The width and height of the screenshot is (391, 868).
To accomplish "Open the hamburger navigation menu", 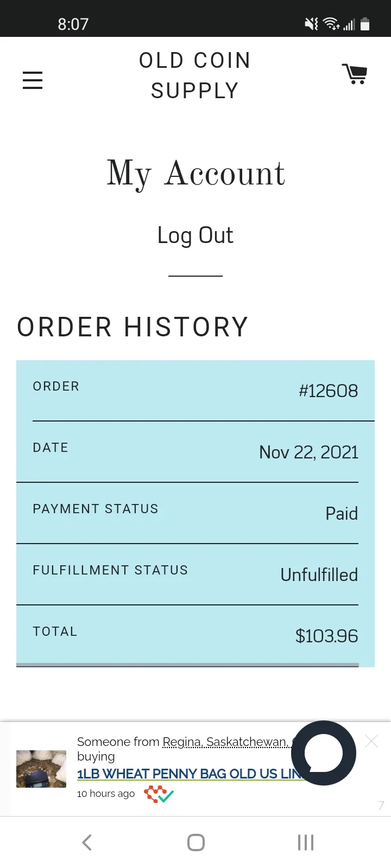I will pyautogui.click(x=33, y=80).
